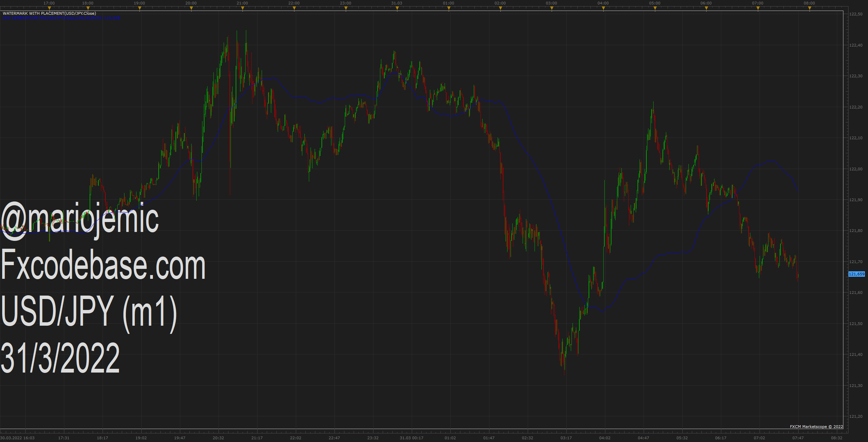Click the 08:32 bottom time axis label
The height and width of the screenshot is (442, 868).
[x=837, y=438]
